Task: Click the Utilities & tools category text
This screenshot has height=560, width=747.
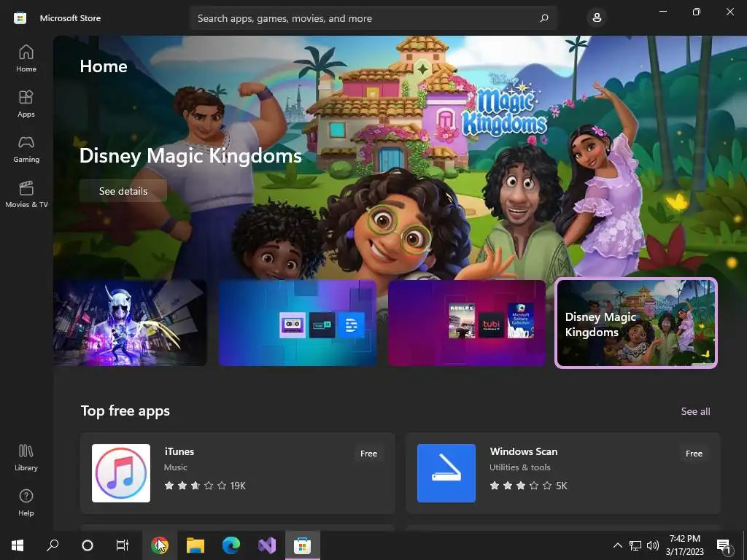Action: [x=519, y=467]
